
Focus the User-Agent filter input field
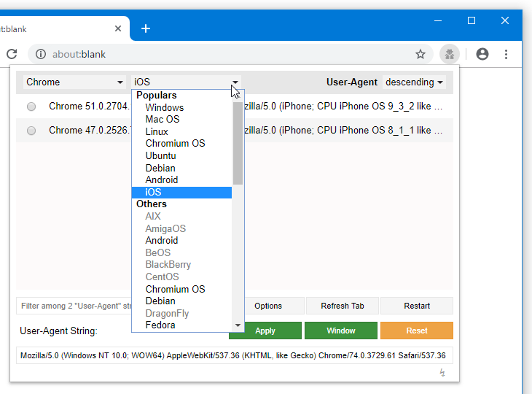click(x=74, y=306)
